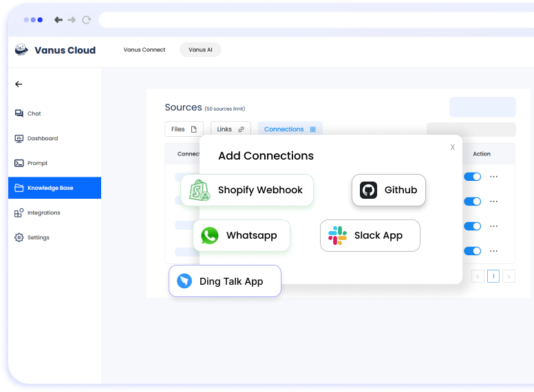Viewport: 534px width, 392px height.
Task: Select the Files sources tab
Action: tap(184, 129)
